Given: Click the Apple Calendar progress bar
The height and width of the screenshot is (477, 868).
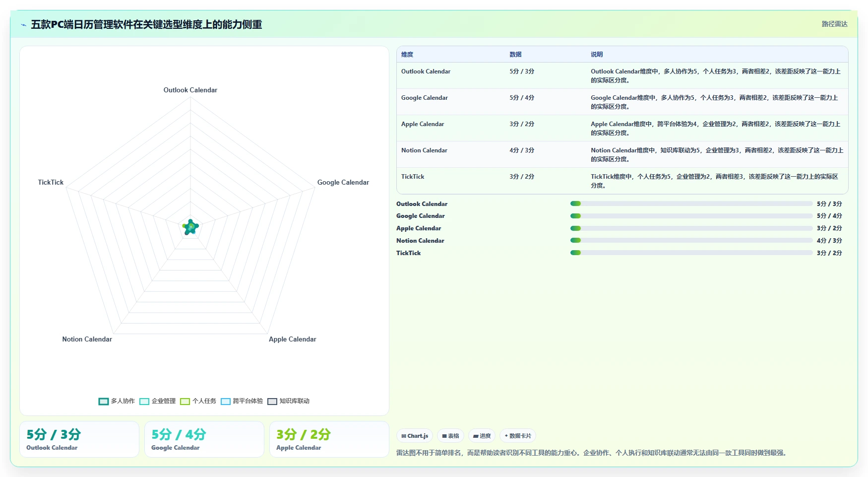Looking at the screenshot, I should [691, 228].
